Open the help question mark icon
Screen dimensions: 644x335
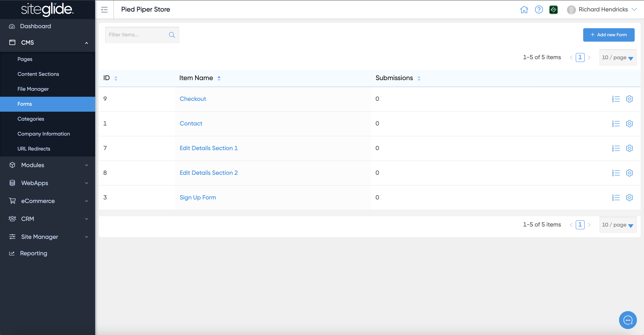pyautogui.click(x=539, y=10)
